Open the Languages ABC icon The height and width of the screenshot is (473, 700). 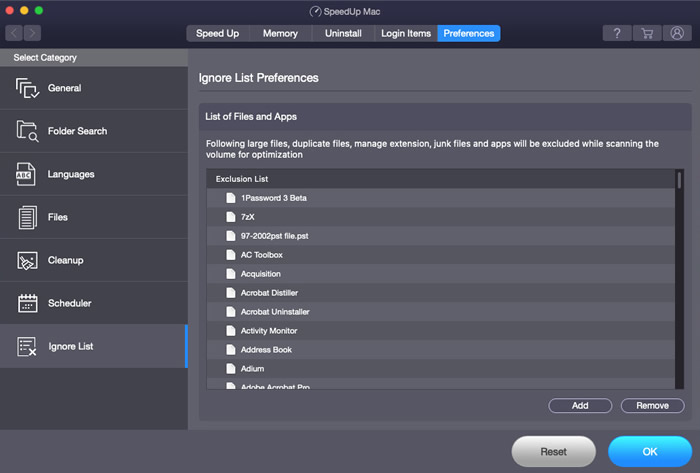25,174
